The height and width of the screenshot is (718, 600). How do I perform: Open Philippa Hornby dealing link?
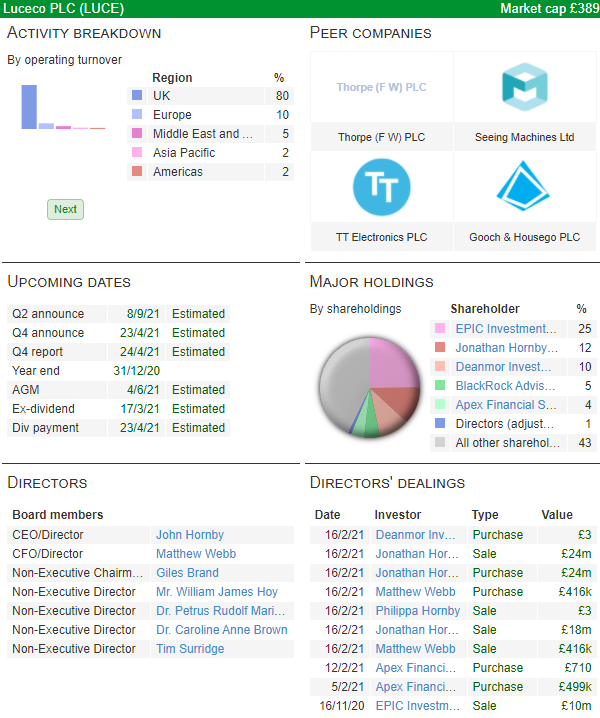(418, 611)
